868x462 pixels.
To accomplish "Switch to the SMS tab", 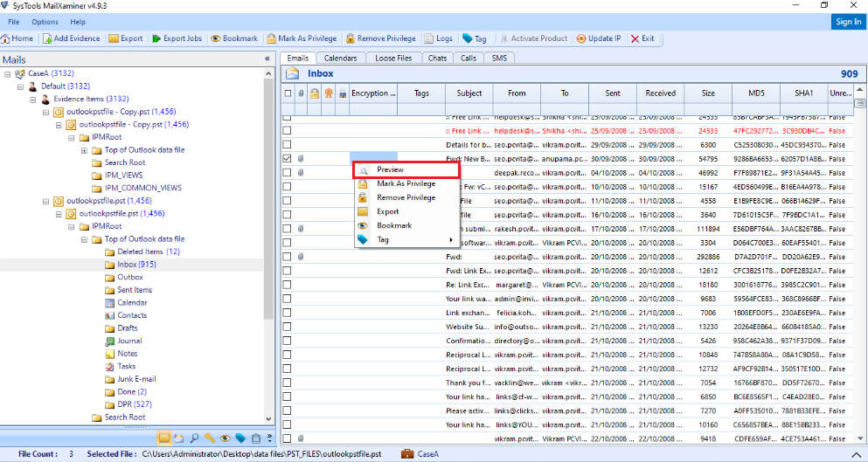I will pos(499,59).
